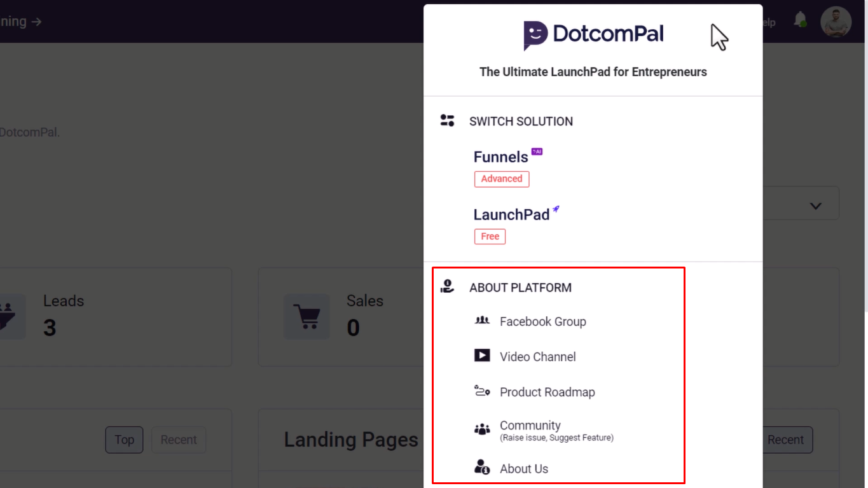The image size is (868, 488).
Task: Click the Facebook Group people icon
Action: [x=482, y=321]
